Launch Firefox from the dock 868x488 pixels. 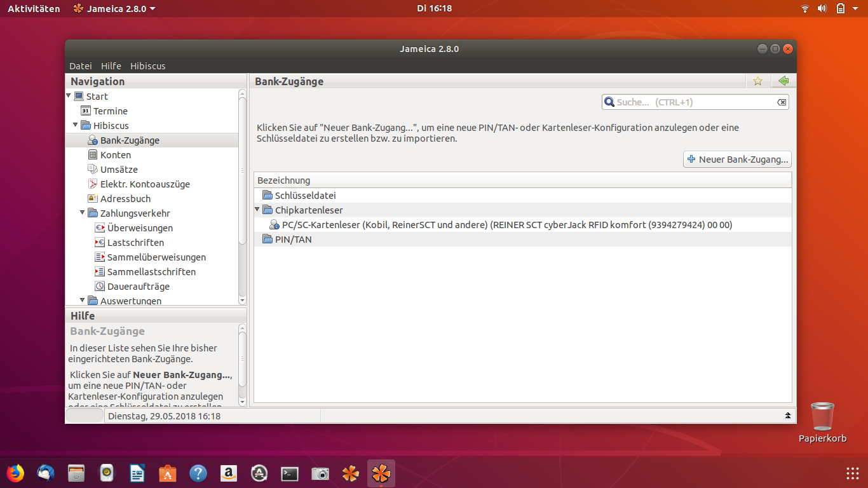coord(15,473)
